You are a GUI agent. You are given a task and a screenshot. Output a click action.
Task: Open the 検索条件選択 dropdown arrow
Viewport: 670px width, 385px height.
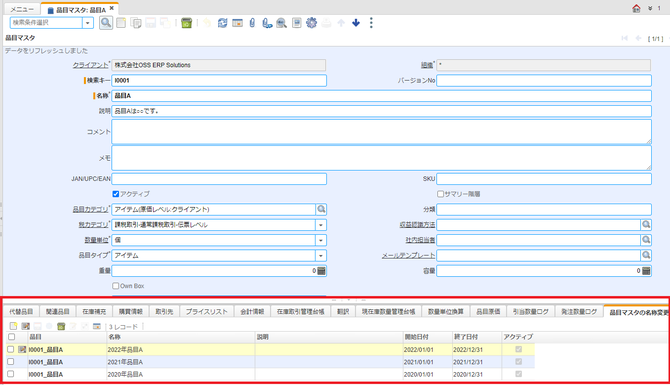[88, 23]
